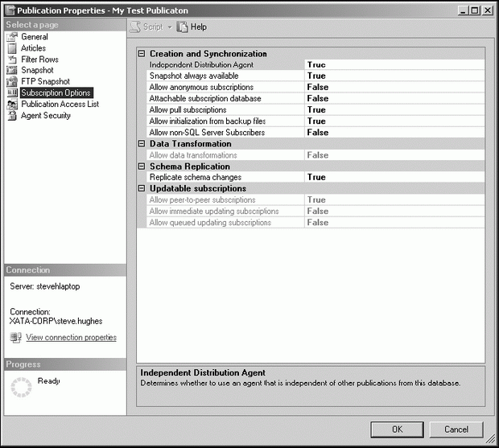499x448 pixels.
Task: Click Allow non-SQL Server Subscribers label
Action: pos(207,133)
